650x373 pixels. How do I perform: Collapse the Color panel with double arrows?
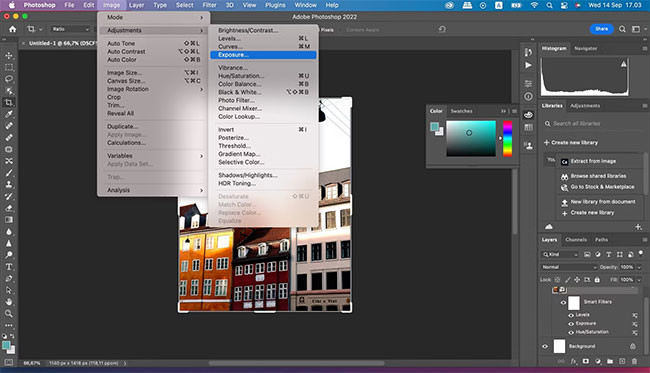(503, 111)
